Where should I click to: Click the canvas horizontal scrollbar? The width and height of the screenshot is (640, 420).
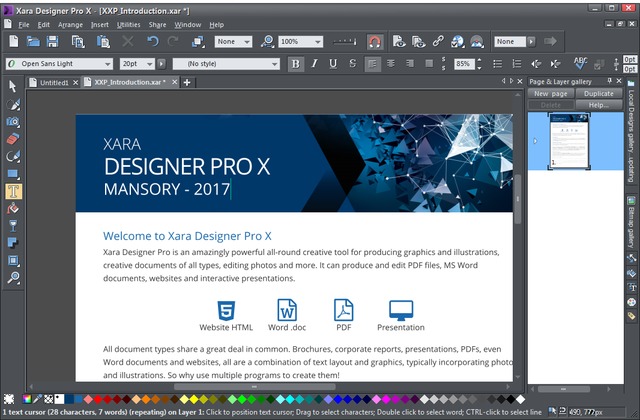click(255, 387)
